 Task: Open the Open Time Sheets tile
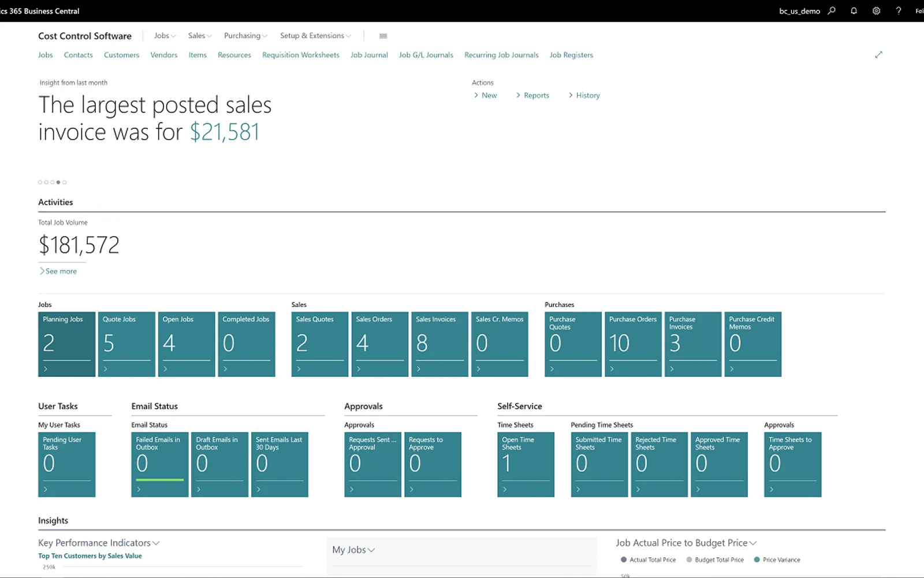tap(526, 465)
